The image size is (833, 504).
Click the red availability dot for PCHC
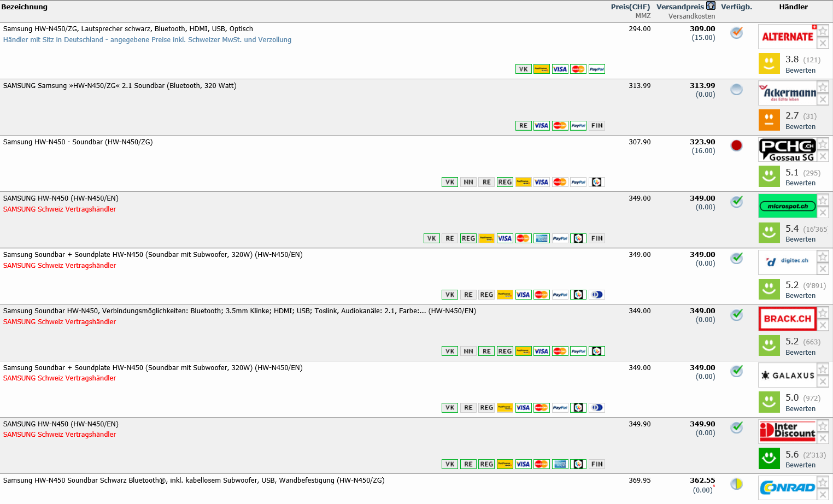pyautogui.click(x=736, y=145)
